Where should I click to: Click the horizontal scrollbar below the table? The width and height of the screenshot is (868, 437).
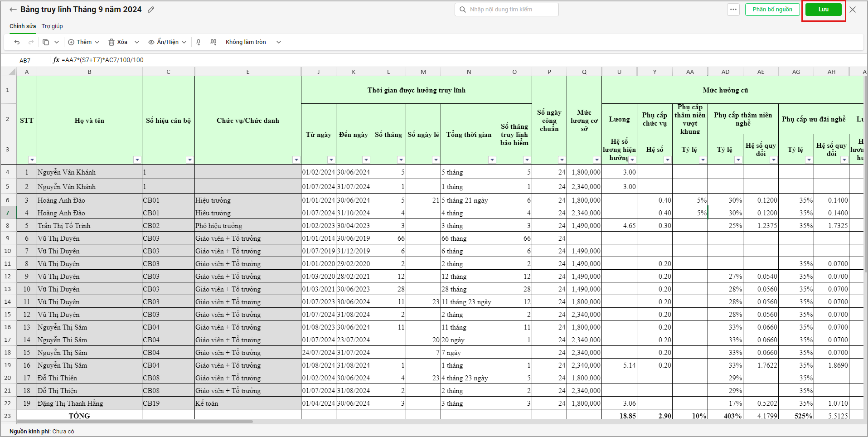136,422
